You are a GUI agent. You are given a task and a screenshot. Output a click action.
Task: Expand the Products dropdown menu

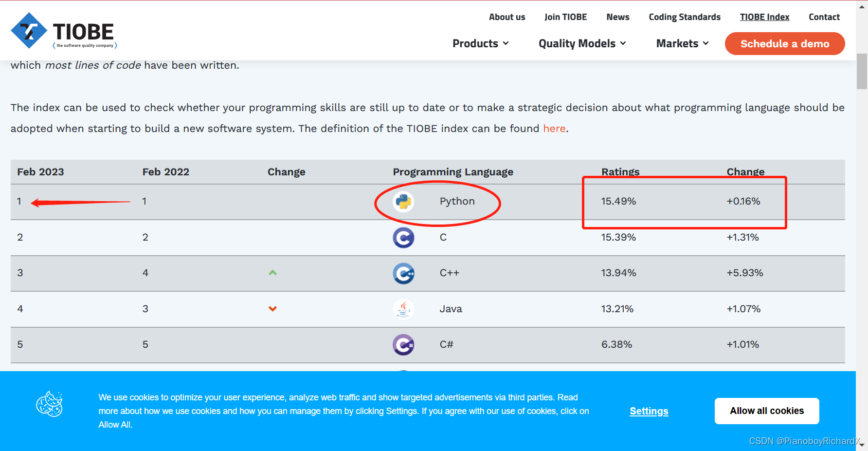481,43
